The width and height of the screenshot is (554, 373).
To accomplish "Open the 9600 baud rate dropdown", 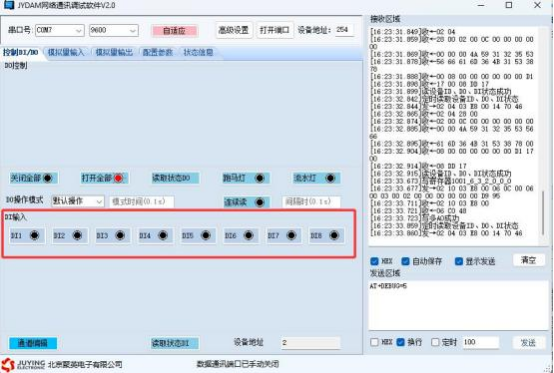I will click(x=114, y=30).
